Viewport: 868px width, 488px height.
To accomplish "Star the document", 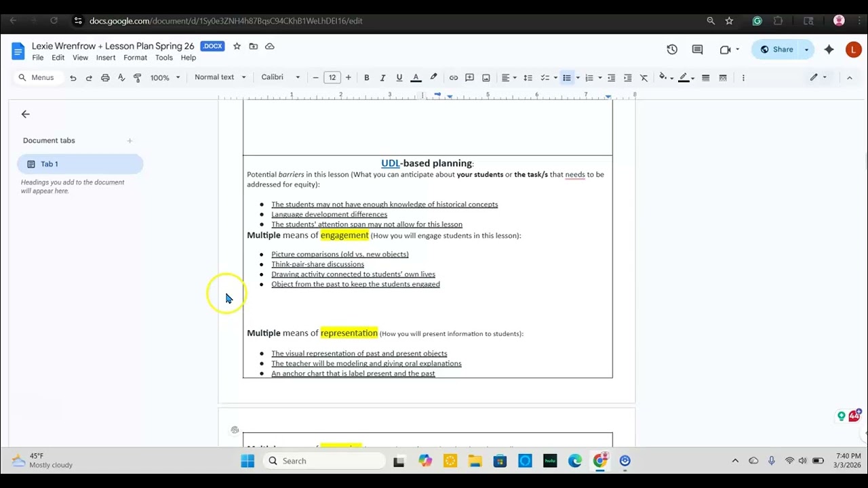I will pyautogui.click(x=237, y=46).
